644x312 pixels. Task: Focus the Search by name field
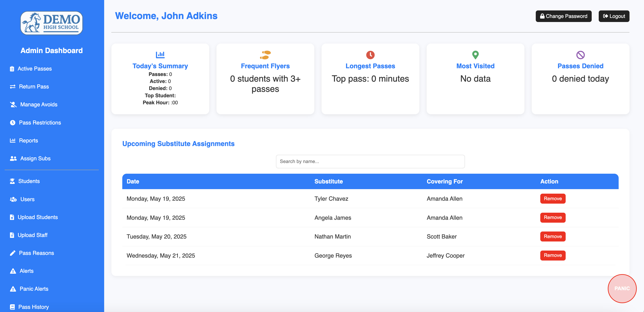tap(370, 161)
